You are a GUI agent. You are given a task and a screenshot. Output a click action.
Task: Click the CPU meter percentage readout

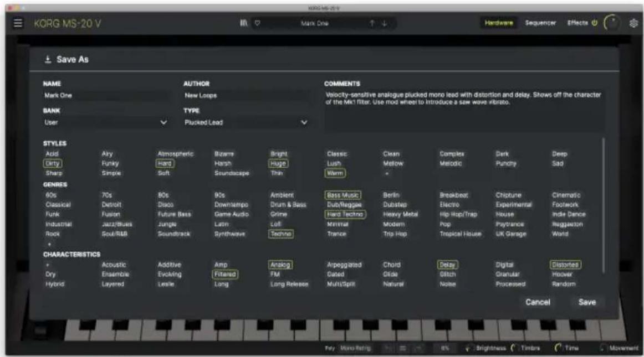pyautogui.click(x=445, y=348)
